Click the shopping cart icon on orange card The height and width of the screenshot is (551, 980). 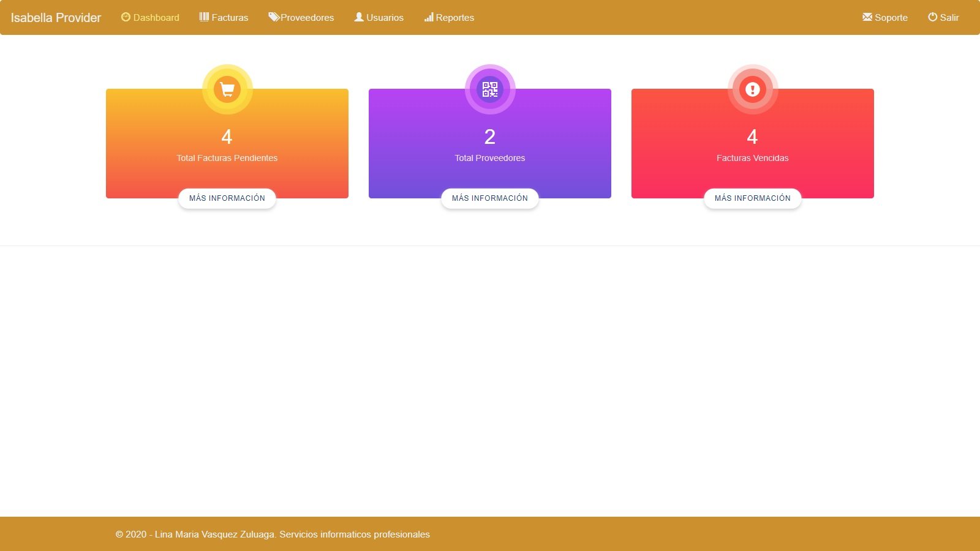point(227,89)
